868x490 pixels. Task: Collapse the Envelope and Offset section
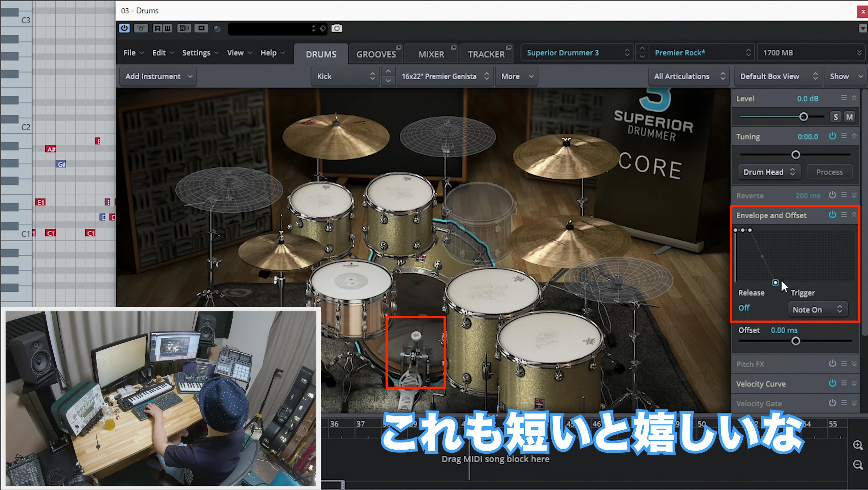pyautogui.click(x=854, y=215)
